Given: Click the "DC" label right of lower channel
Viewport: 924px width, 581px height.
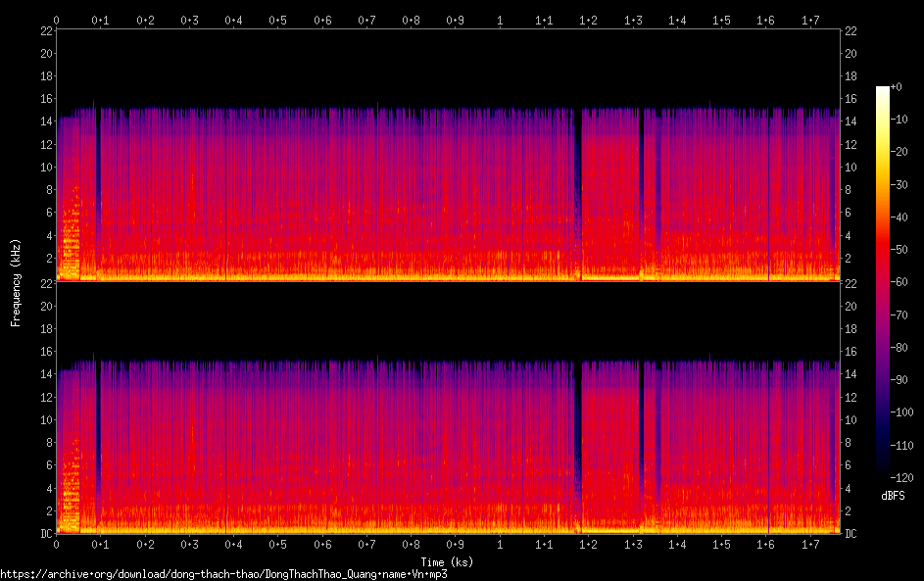Looking at the screenshot, I should pos(851,533).
